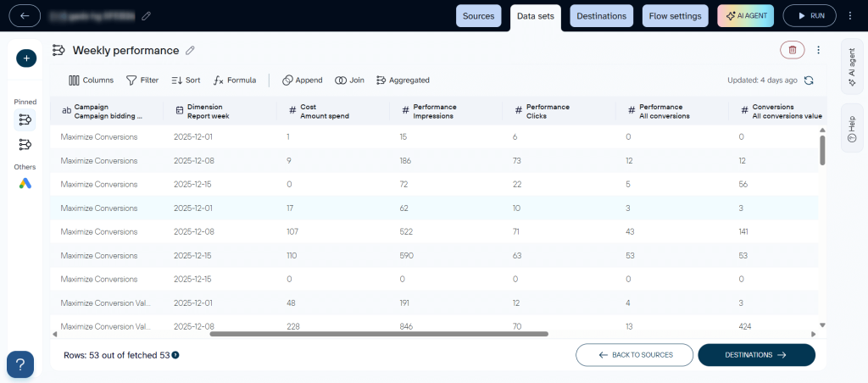Viewport: 868px width, 383px height.
Task: Click the info icon beside fetched rows
Action: pyautogui.click(x=175, y=355)
